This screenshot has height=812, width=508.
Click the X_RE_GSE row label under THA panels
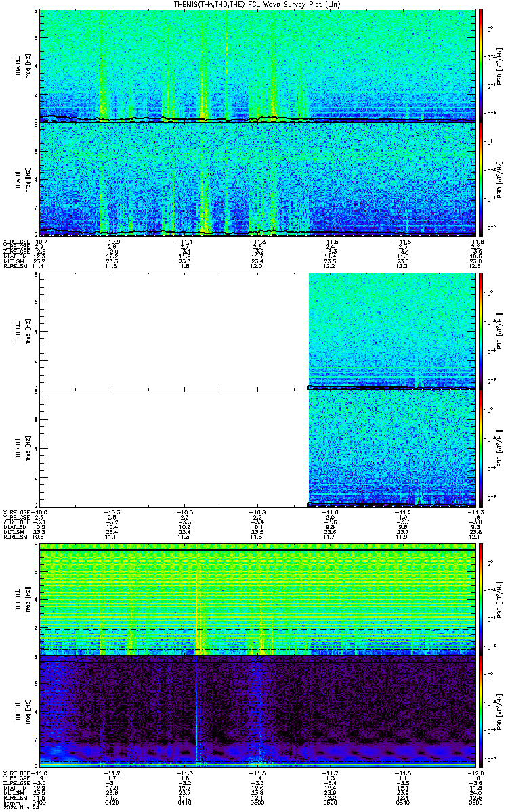coord(16,242)
